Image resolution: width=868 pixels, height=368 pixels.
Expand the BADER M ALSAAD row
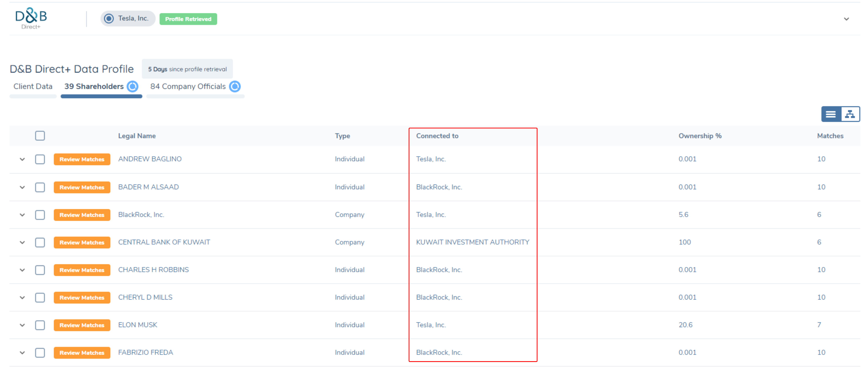(x=22, y=187)
